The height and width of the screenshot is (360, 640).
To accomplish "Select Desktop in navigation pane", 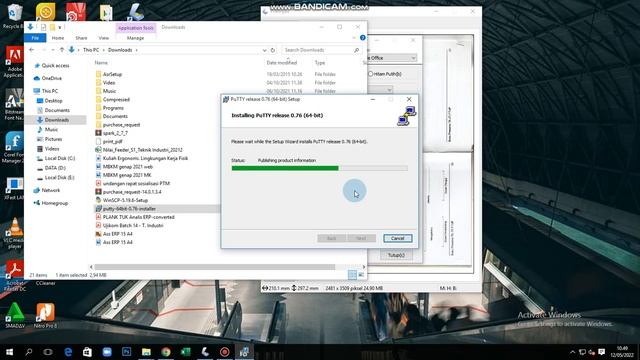I will 53,100.
